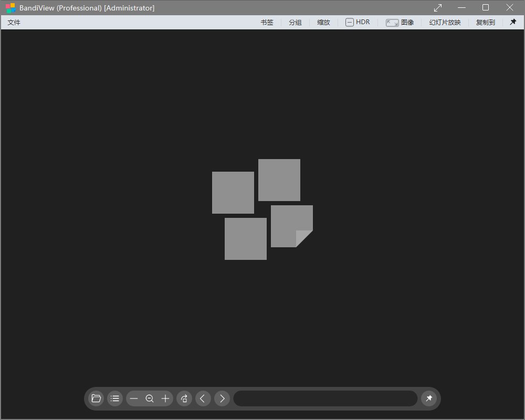The width and height of the screenshot is (525, 420).
Task: Open the 复制到 copy destination options
Action: point(485,22)
